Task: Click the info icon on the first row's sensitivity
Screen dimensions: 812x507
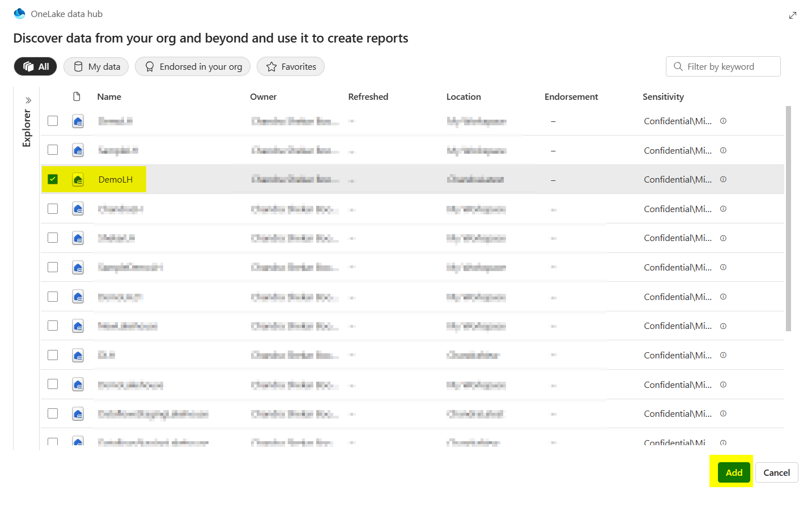Action: 723,121
